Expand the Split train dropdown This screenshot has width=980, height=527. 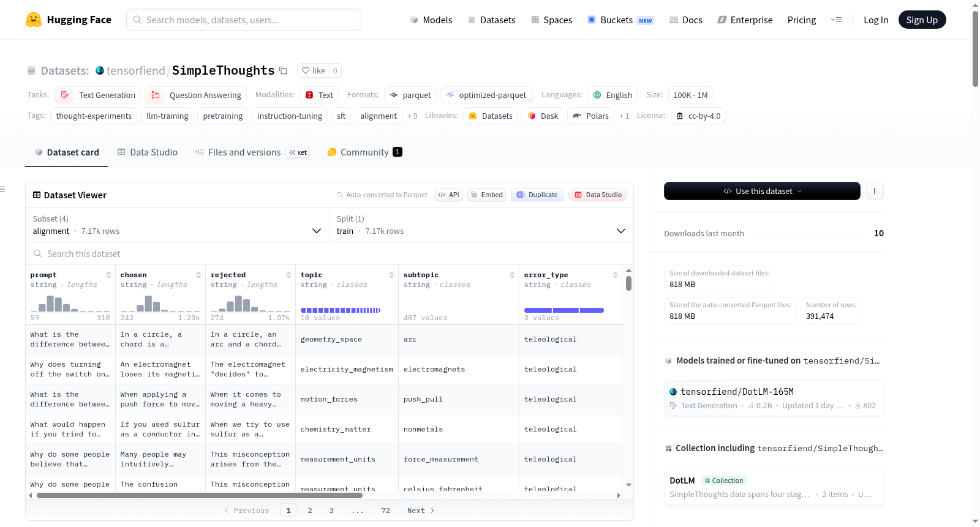481,225
